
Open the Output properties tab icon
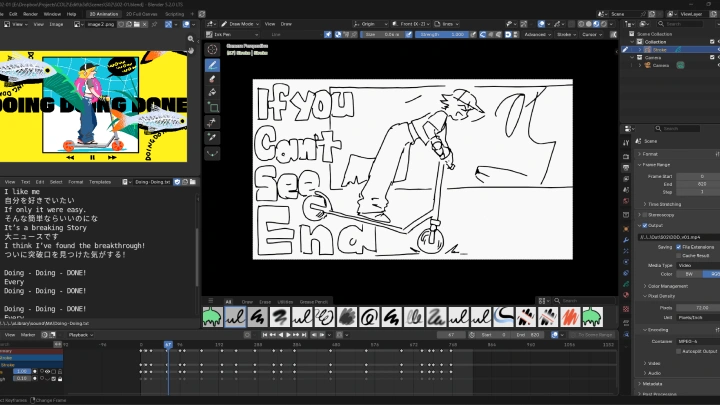(x=625, y=168)
